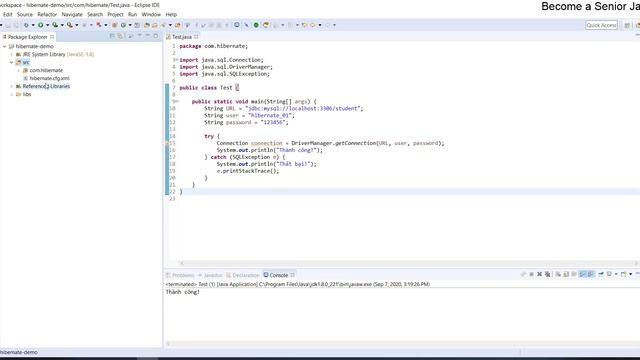Minimize the Package Explorer view
The height and width of the screenshot is (360, 640).
[148, 36]
